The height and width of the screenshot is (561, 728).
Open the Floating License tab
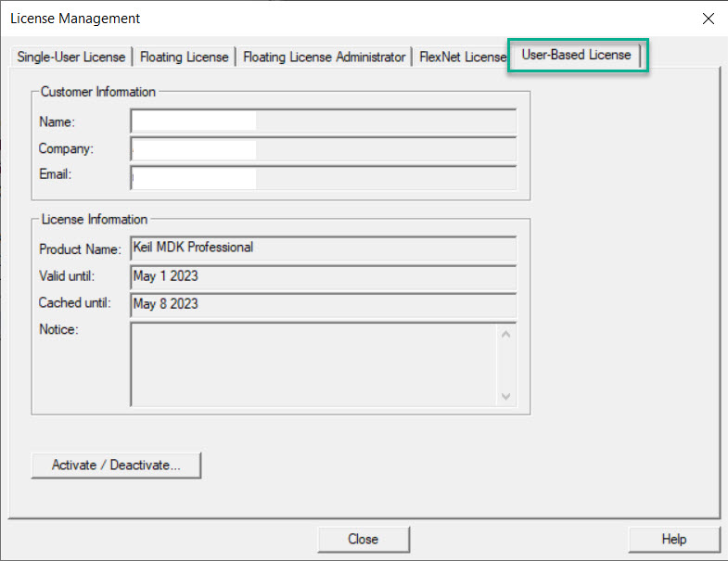pyautogui.click(x=185, y=57)
